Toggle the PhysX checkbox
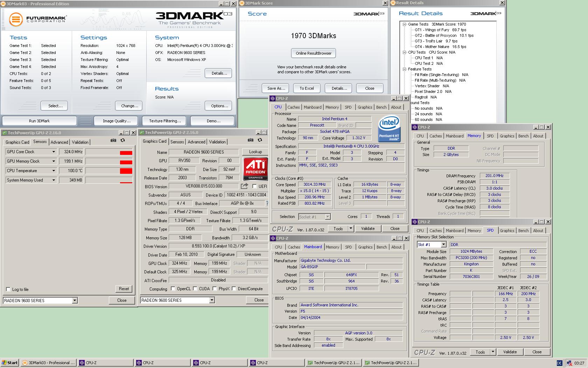 215,289
